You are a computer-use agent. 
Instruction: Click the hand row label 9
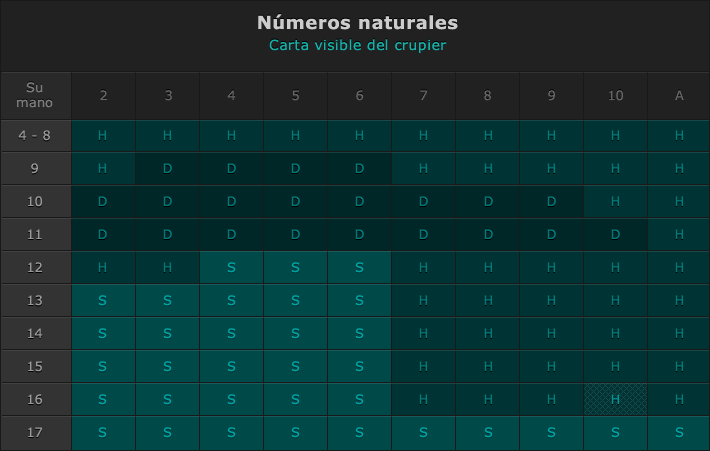pos(36,168)
